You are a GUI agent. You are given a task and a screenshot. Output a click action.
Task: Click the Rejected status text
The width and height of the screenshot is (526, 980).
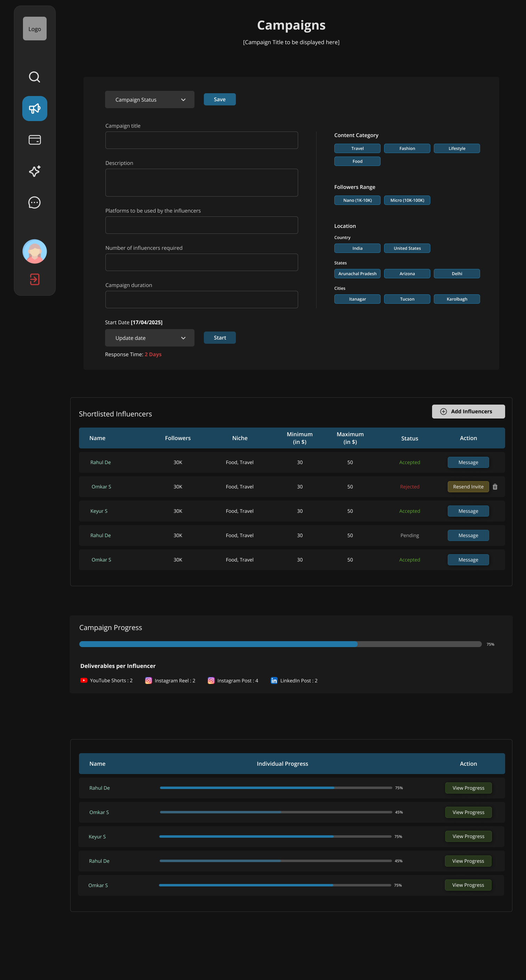[409, 487]
